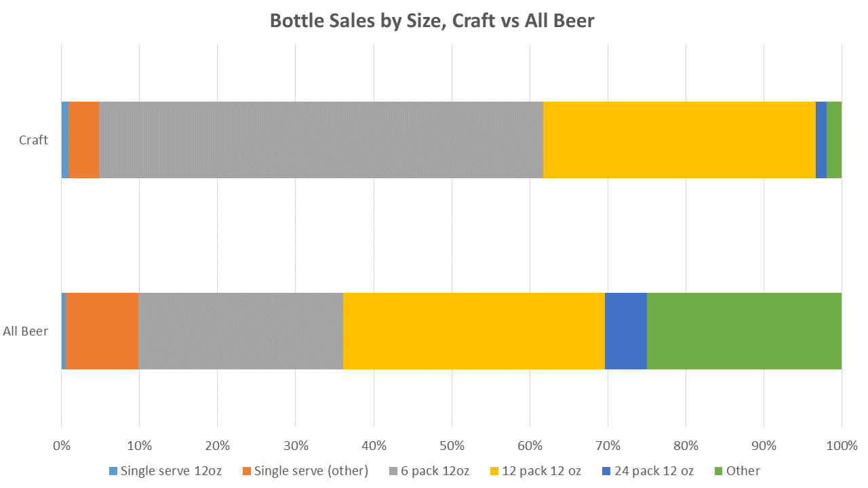This screenshot has height=488, width=868.
Task: Select the Other legend entry
Action: click(738, 471)
